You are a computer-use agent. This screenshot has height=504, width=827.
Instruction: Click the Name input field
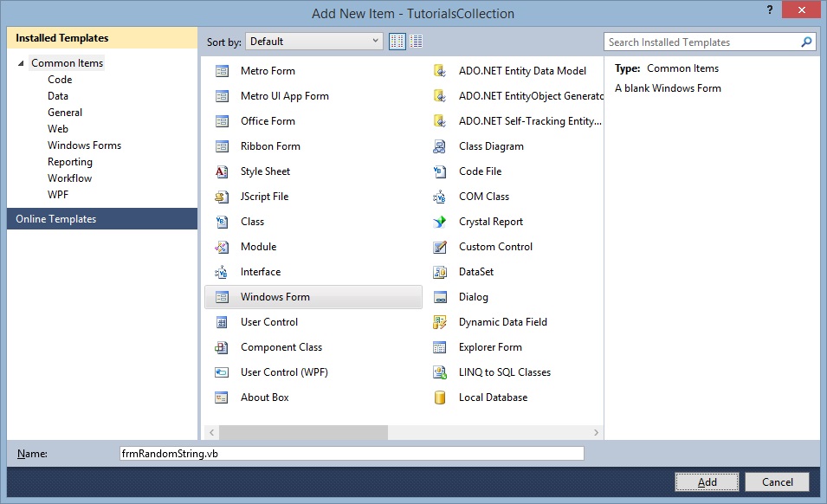point(352,454)
